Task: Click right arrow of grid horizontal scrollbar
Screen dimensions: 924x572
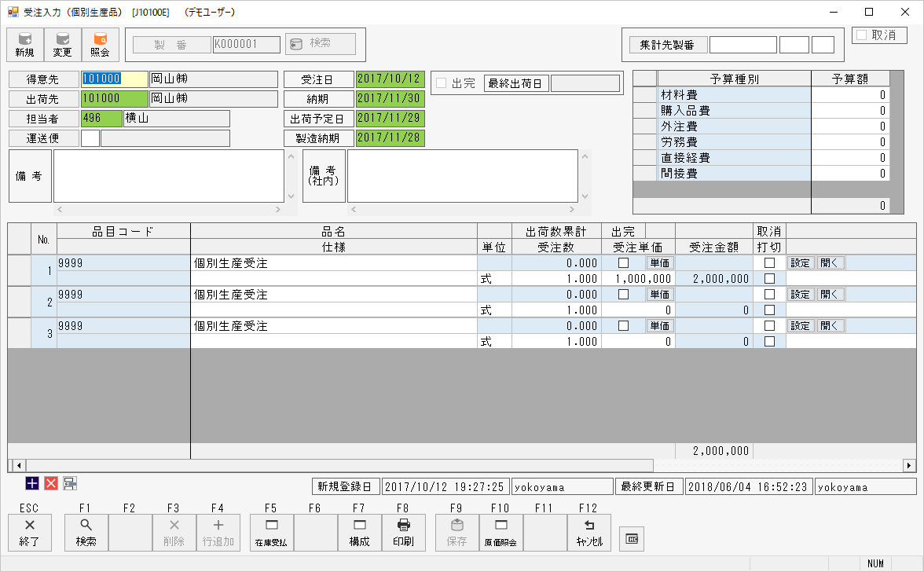Action: [909, 465]
